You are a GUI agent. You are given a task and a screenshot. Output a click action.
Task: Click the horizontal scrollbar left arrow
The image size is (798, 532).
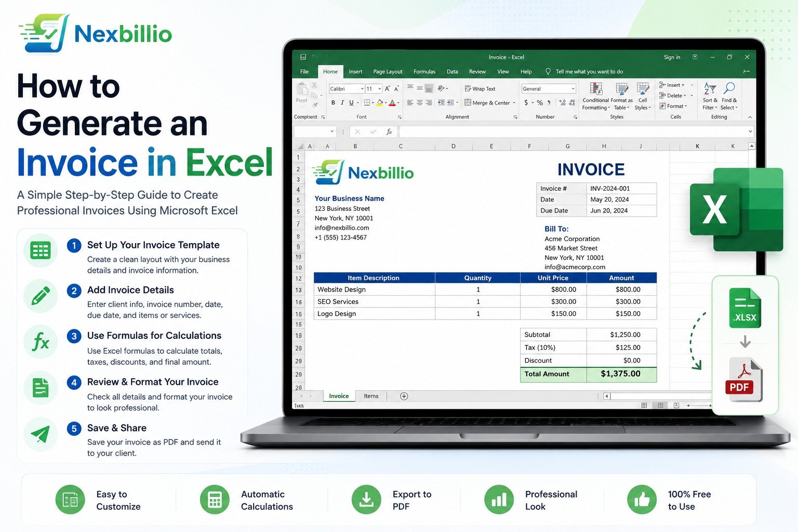606,396
